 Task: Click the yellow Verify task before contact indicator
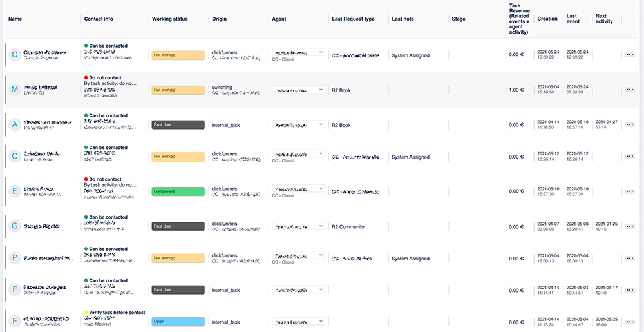(x=87, y=312)
